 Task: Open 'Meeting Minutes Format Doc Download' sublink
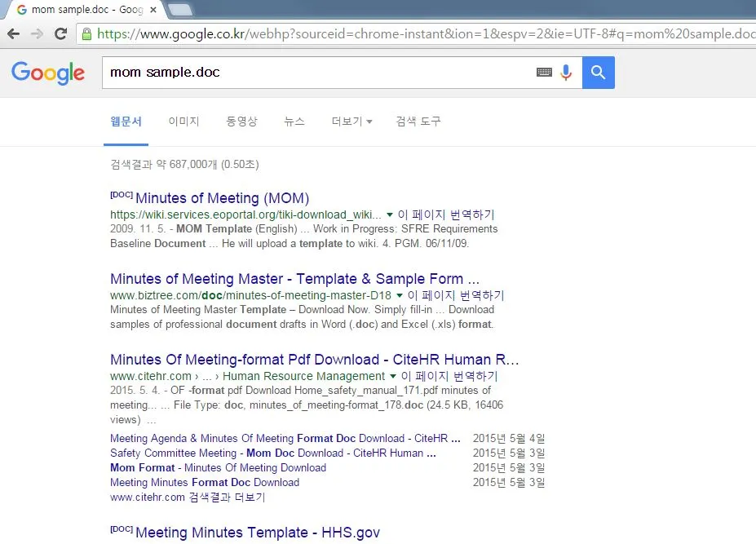(205, 482)
